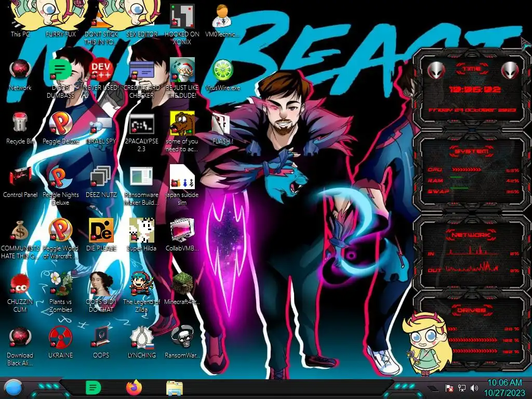The image size is (532, 399).
Task: Click the DRIVES widget header
Action: pos(472,310)
